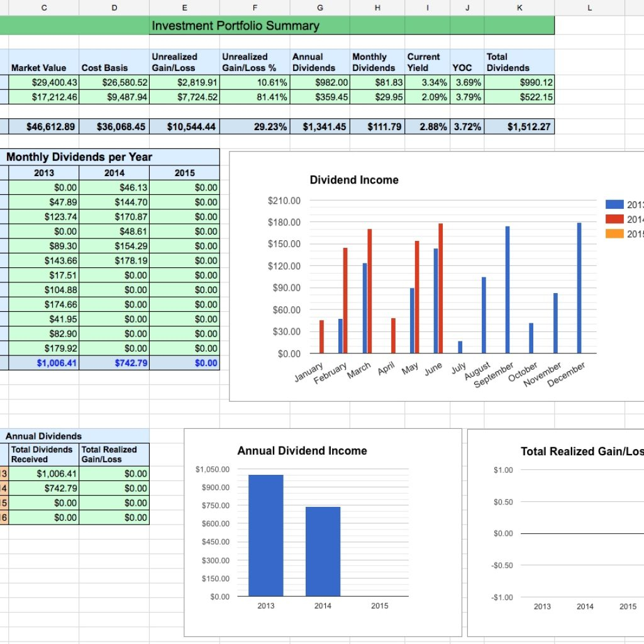The width and height of the screenshot is (644, 644).
Task: Select column header C
Action: tap(43, 8)
